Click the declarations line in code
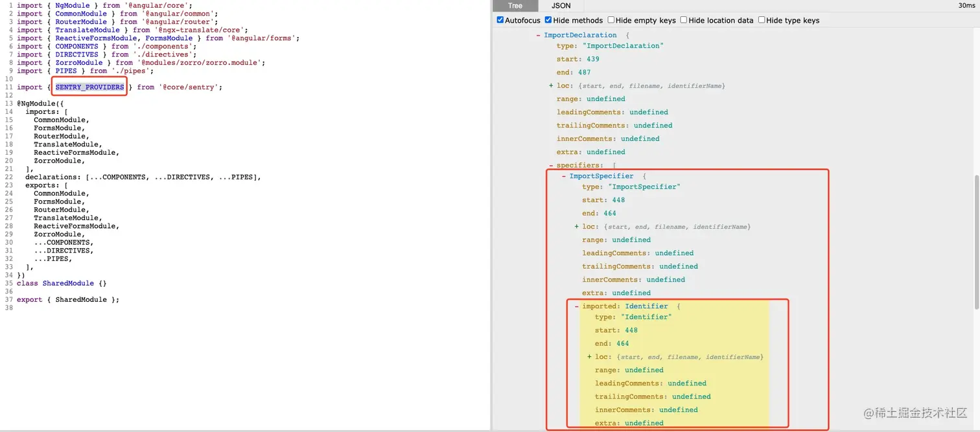The height and width of the screenshot is (432, 980). (143, 177)
